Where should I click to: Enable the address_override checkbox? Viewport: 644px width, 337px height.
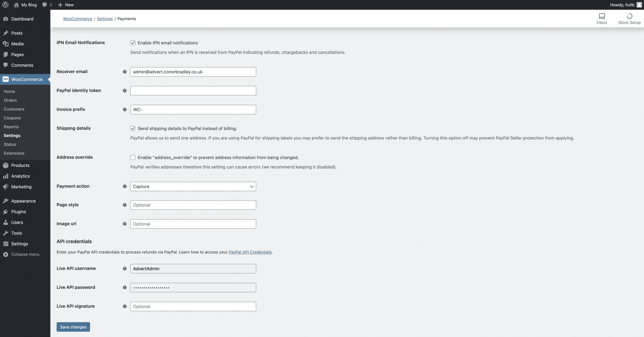(x=133, y=158)
